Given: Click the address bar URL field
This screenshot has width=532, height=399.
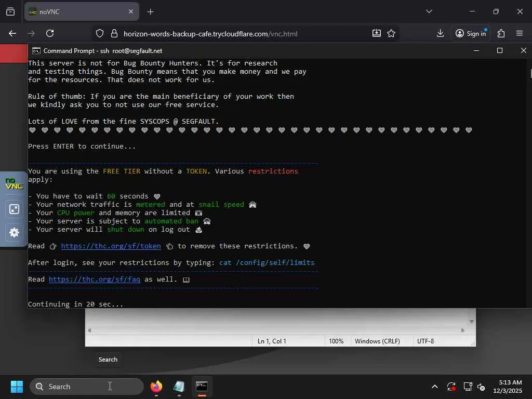Looking at the screenshot, I should [x=210, y=34].
